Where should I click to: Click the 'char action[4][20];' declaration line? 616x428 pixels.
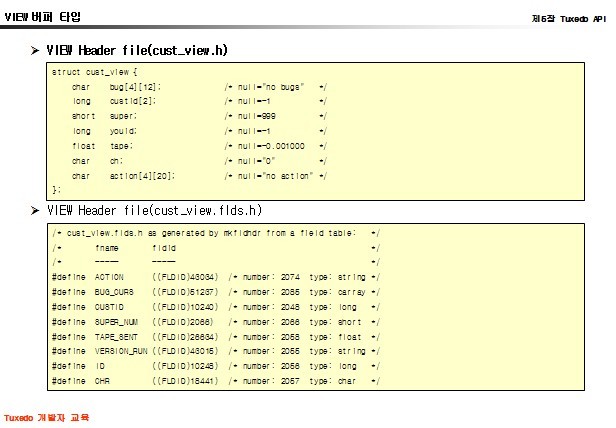click(x=123, y=175)
